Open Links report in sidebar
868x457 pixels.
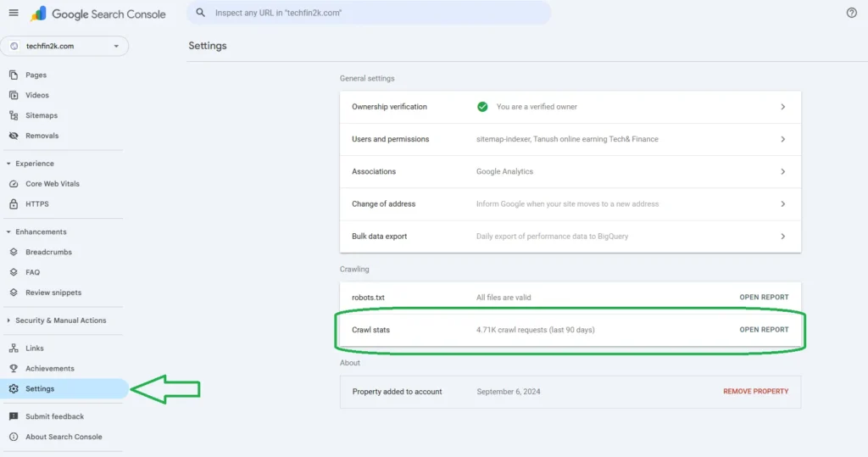(34, 348)
